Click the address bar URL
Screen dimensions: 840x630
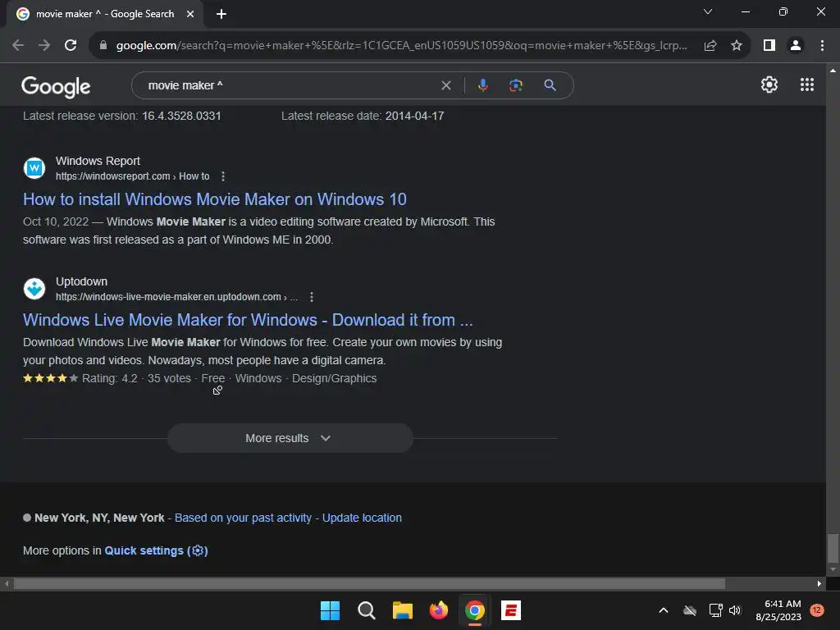(x=402, y=46)
